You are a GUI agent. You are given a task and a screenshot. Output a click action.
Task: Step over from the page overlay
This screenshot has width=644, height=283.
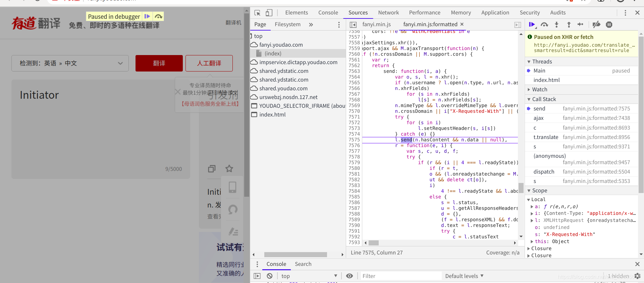coord(158,16)
